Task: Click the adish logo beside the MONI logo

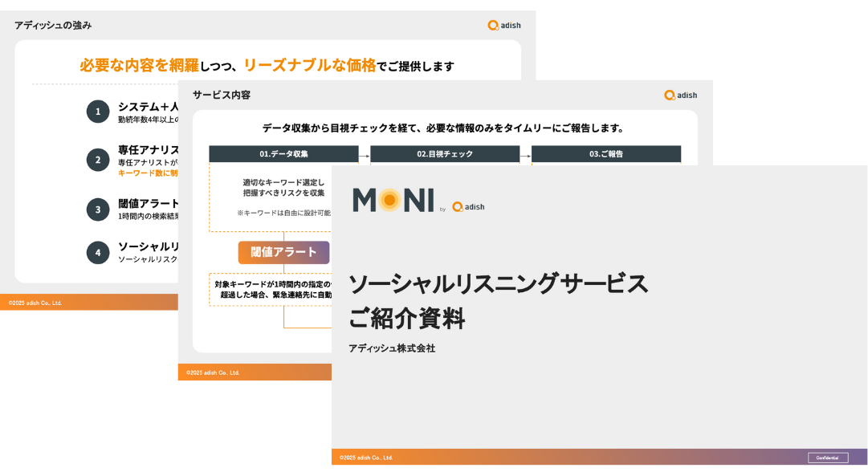Action: (468, 206)
